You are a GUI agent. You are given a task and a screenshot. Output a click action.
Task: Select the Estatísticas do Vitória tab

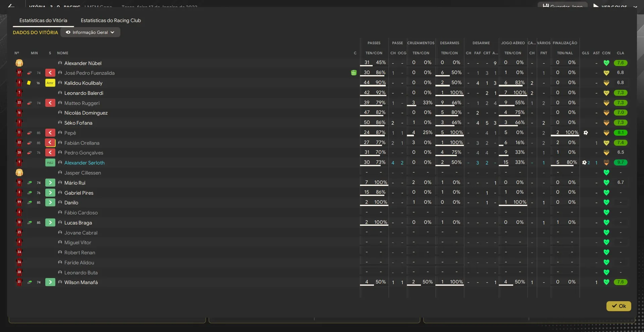click(43, 20)
